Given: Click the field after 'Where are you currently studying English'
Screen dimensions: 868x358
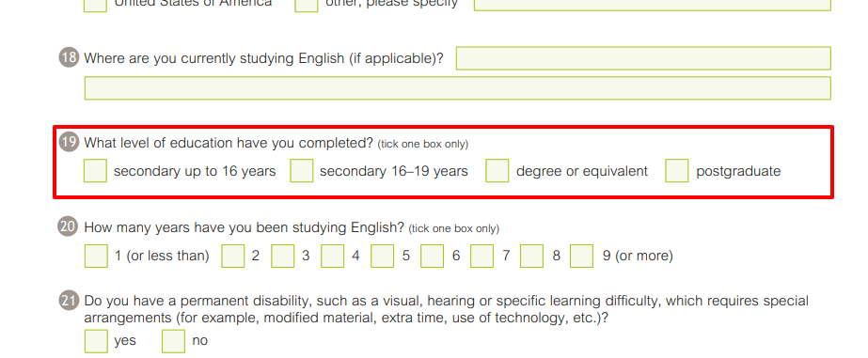Looking at the screenshot, I should tap(643, 58).
